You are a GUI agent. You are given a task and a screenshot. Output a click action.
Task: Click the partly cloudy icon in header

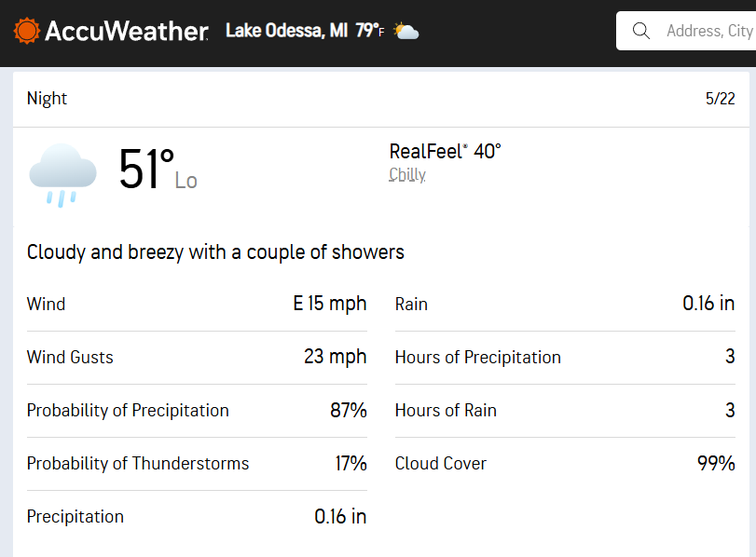[405, 31]
